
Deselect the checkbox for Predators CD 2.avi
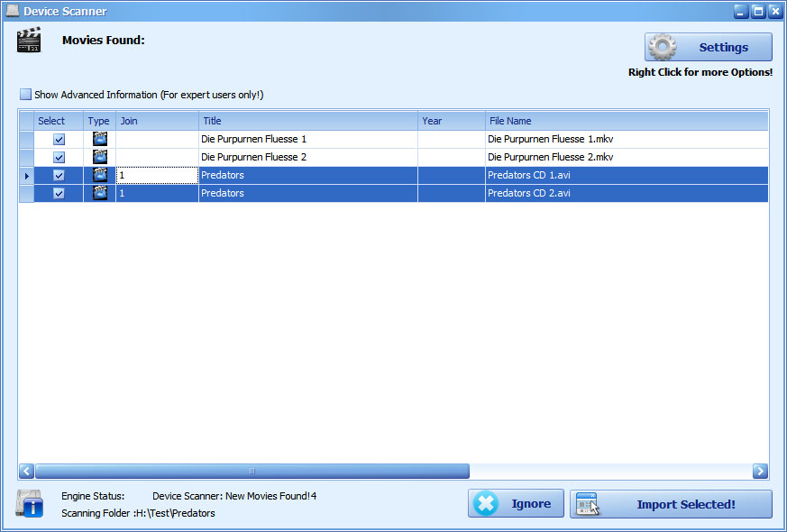(x=59, y=193)
